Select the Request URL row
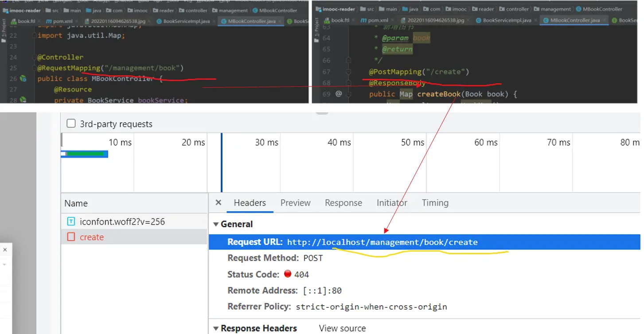 (x=425, y=242)
